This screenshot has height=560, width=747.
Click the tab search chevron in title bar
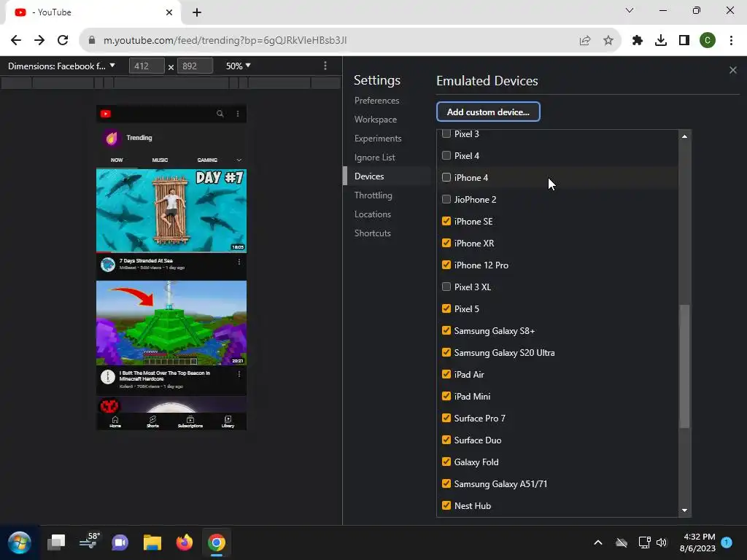pos(630,10)
